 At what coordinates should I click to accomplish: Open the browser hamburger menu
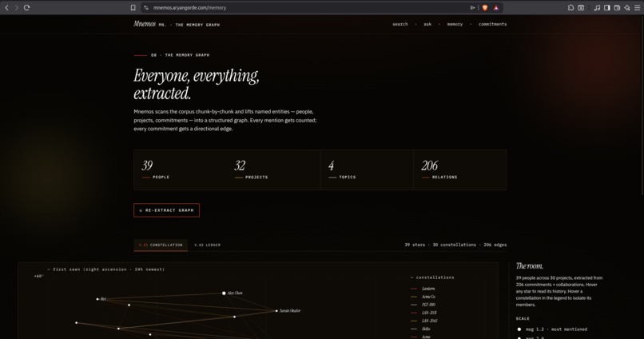coord(638,7)
